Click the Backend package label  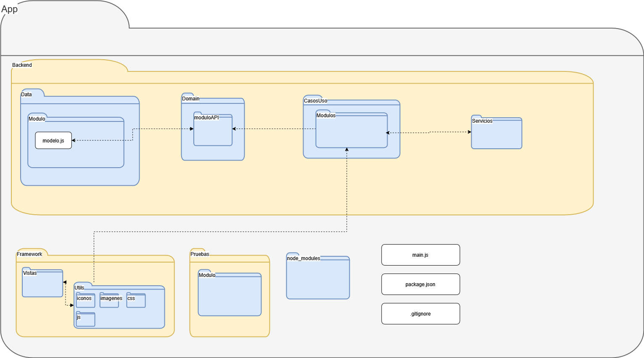point(22,65)
